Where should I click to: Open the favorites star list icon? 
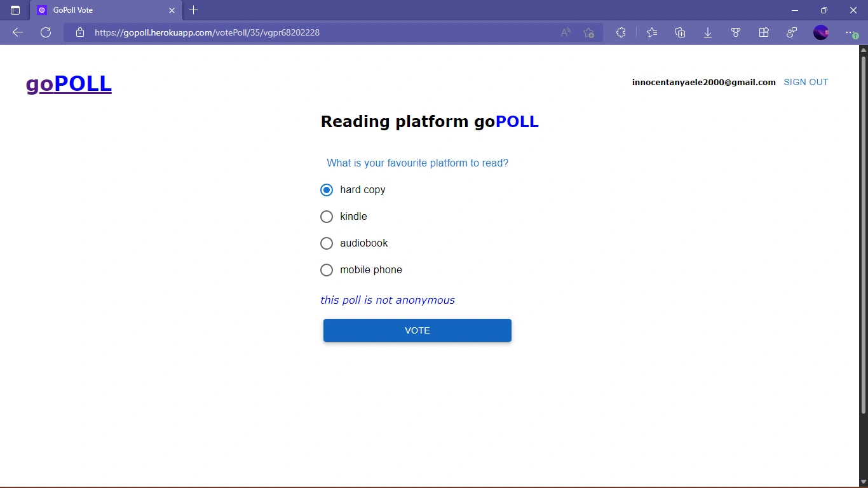[652, 32]
